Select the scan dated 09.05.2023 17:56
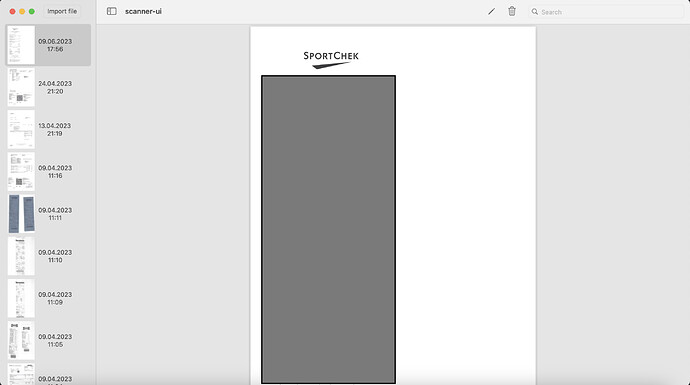The image size is (690, 385). pyautogui.click(x=48, y=45)
